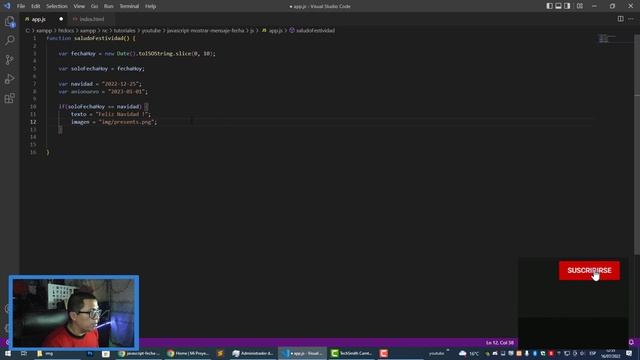Open the Windows action center icon

pos(629,353)
